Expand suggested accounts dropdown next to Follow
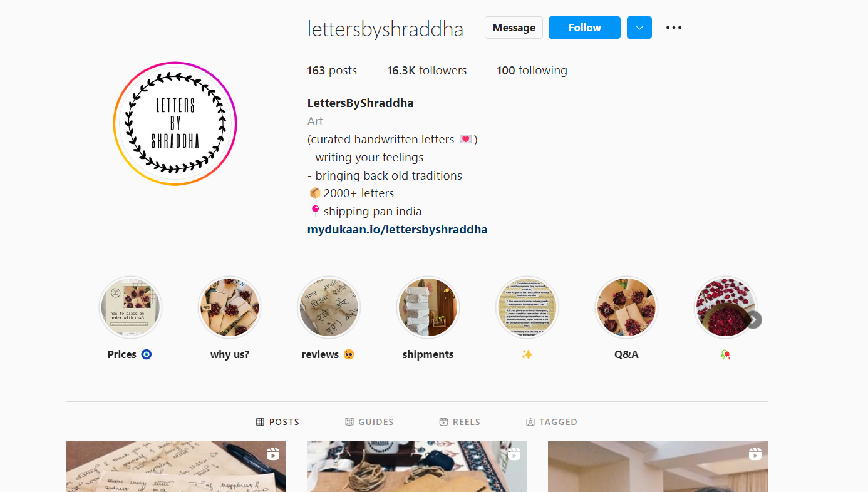The image size is (868, 492). pyautogui.click(x=639, y=28)
